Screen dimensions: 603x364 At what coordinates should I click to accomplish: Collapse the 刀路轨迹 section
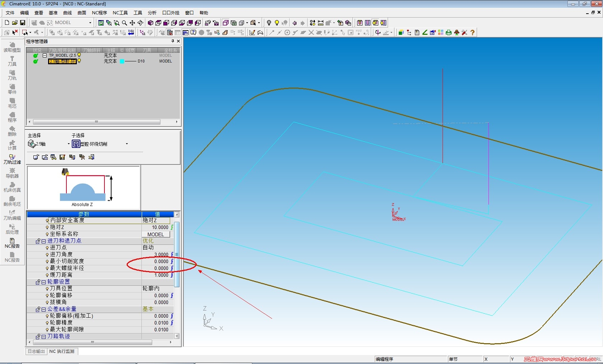point(43,337)
